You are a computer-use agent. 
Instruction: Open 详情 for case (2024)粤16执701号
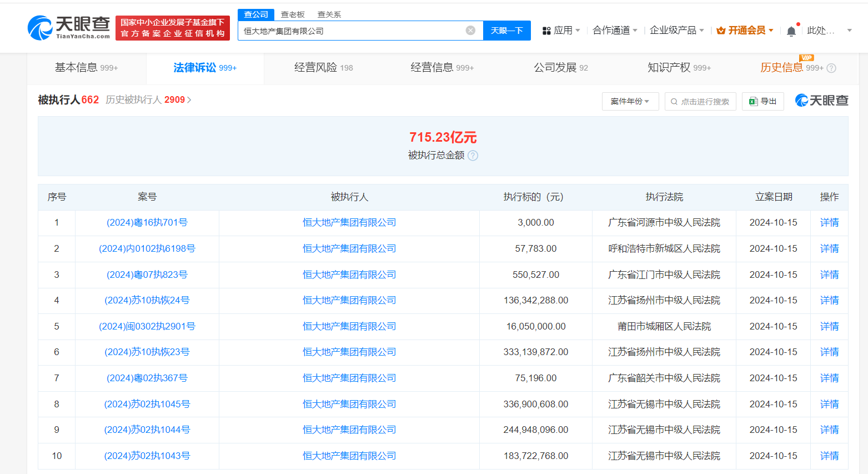point(829,222)
